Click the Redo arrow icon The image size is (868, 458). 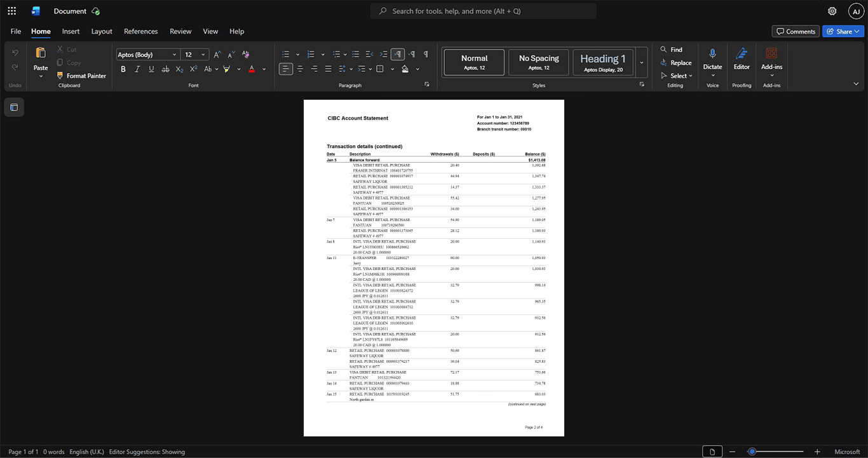coord(15,67)
